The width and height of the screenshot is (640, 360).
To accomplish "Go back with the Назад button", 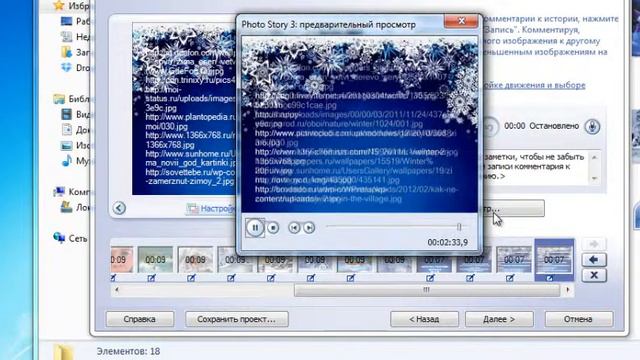I will point(424,319).
